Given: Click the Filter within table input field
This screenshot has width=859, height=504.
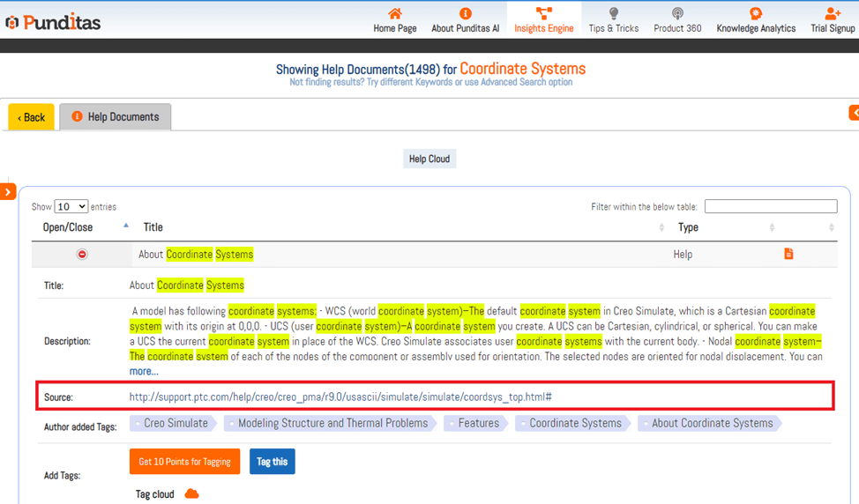Looking at the screenshot, I should (770, 206).
